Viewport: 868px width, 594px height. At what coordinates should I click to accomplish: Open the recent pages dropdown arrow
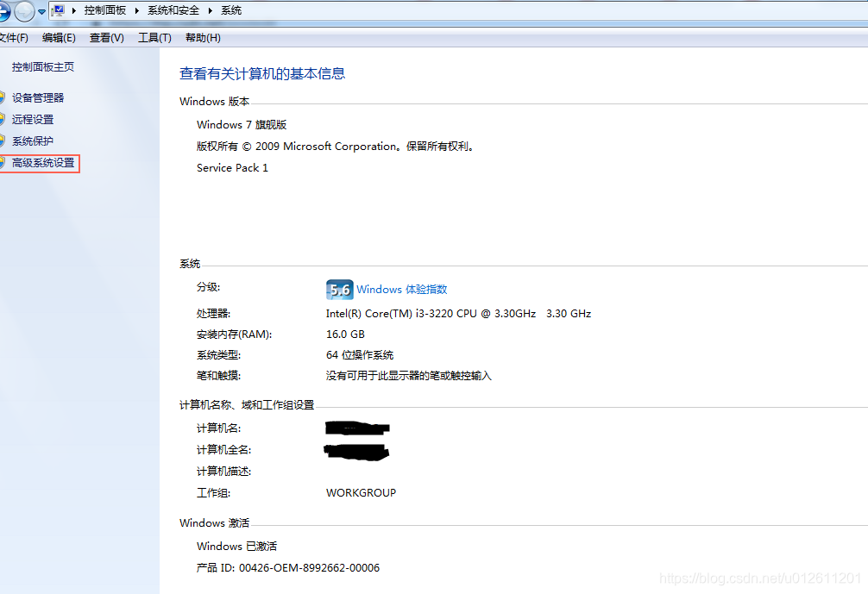(x=41, y=11)
